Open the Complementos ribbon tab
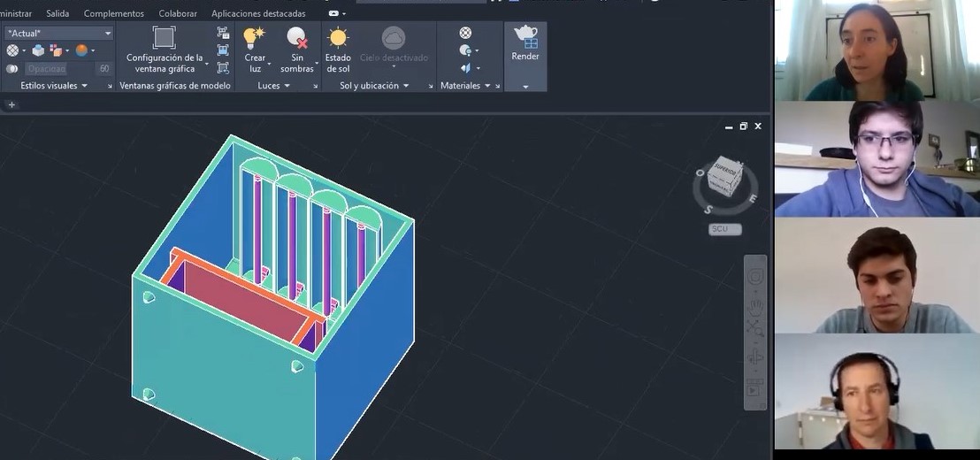 tap(114, 13)
